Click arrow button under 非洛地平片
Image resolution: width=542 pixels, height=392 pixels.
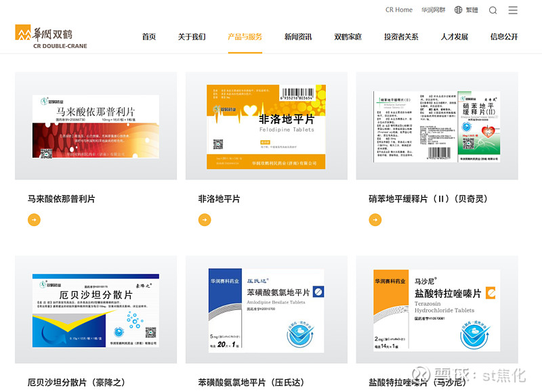[x=205, y=219]
